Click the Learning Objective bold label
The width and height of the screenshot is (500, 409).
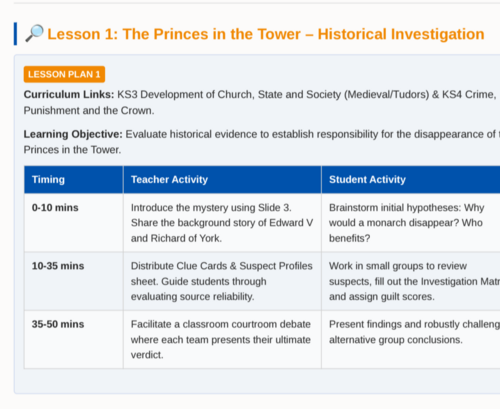(x=73, y=134)
